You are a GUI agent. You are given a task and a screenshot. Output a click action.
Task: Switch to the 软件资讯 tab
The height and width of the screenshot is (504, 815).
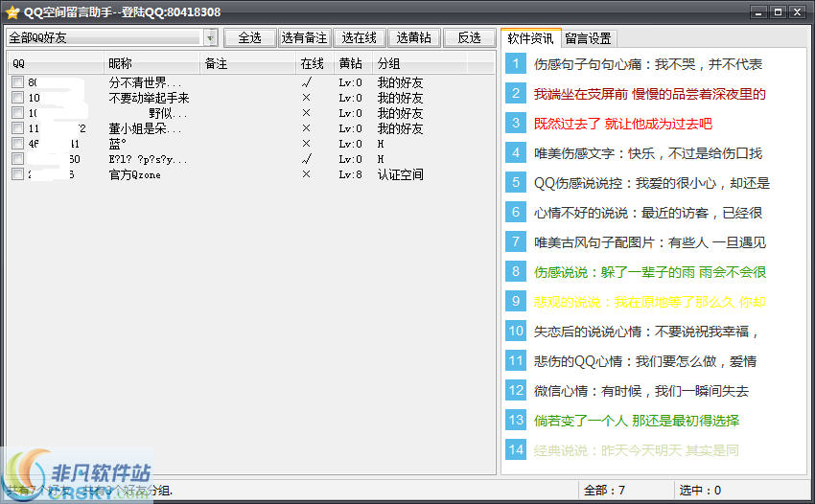[530, 38]
